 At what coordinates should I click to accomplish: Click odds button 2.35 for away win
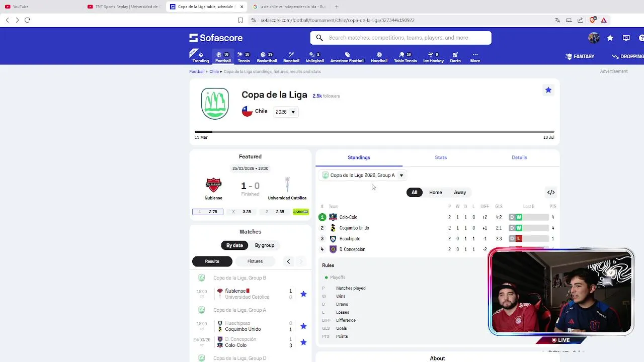pyautogui.click(x=275, y=212)
